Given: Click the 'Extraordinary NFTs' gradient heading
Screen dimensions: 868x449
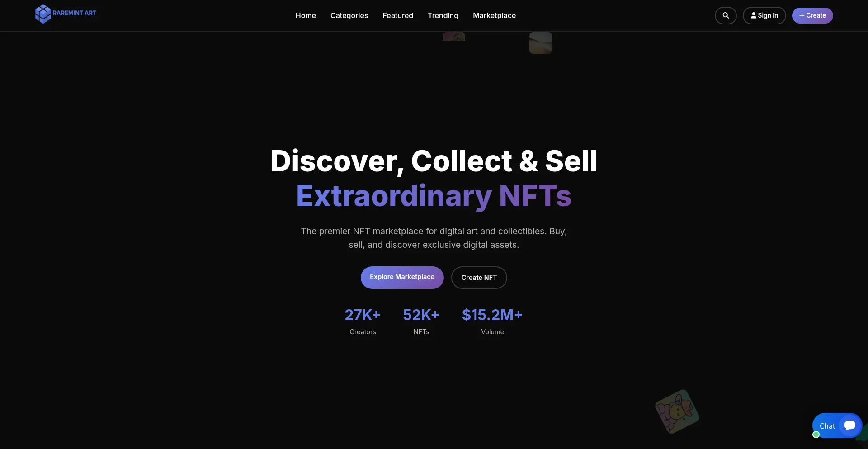Looking at the screenshot, I should [434, 196].
